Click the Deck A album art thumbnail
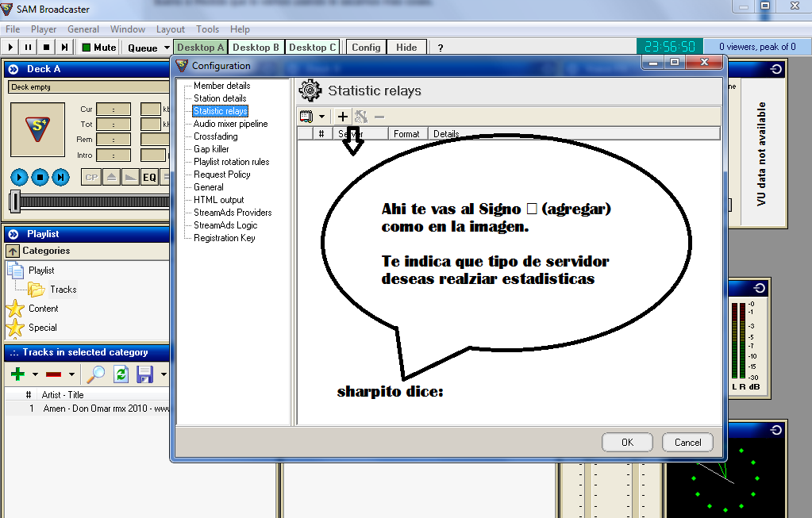Screen dimensions: 812x518 coord(38,129)
